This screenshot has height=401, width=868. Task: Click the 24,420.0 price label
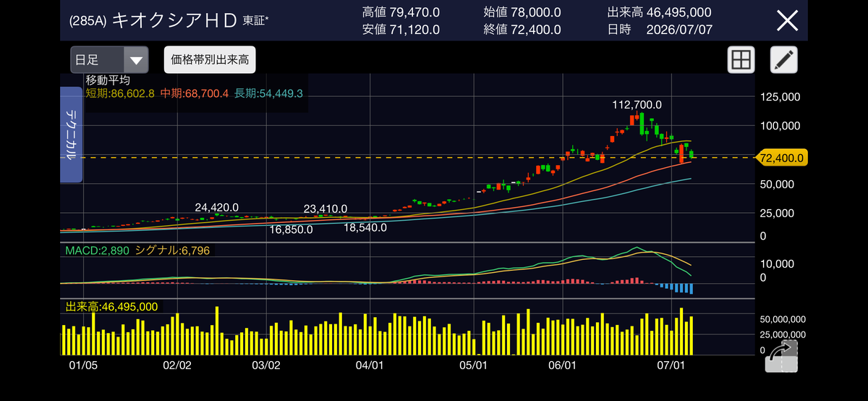click(217, 207)
